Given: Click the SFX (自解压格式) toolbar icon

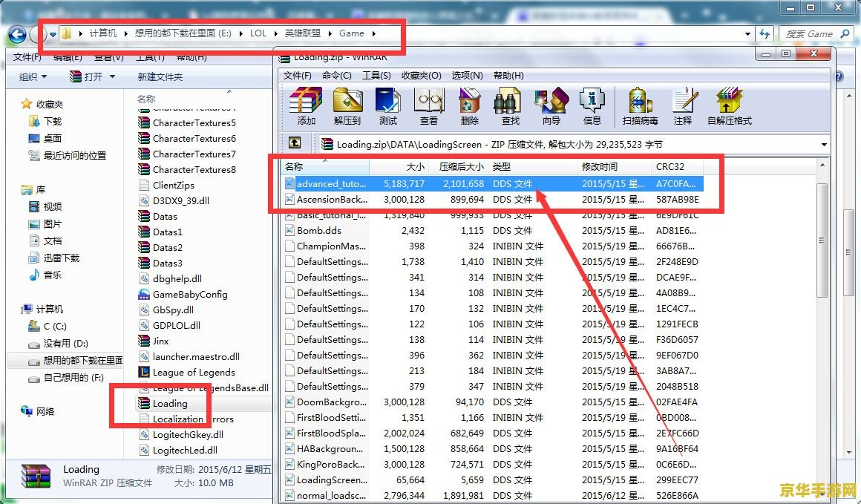Looking at the screenshot, I should tap(729, 106).
